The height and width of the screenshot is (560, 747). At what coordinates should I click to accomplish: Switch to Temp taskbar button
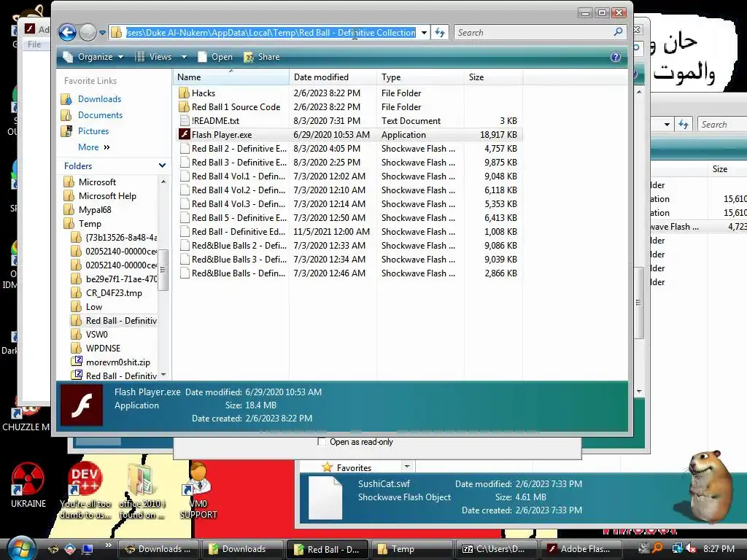tap(411, 549)
